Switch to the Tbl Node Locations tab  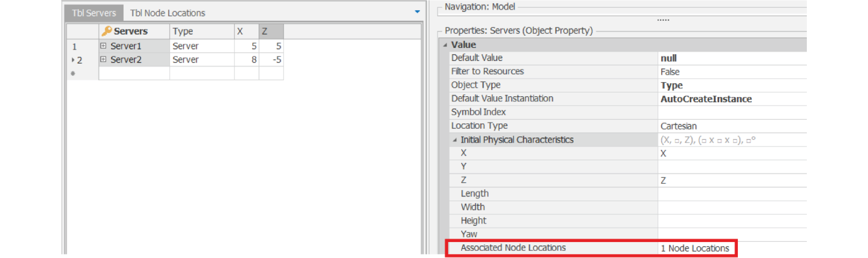tap(168, 13)
